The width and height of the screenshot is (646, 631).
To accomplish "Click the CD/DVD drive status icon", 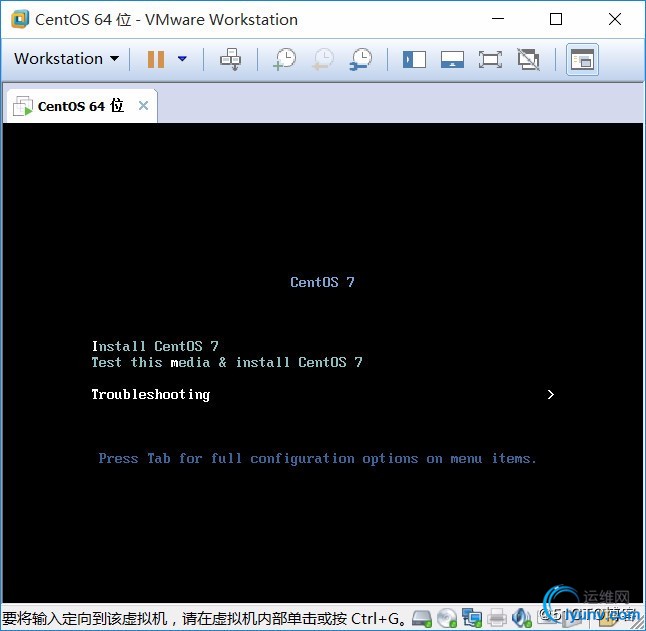I will (x=447, y=618).
